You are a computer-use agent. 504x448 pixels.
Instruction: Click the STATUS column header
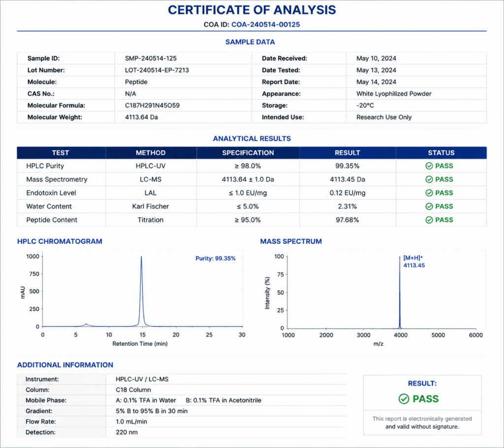pyautogui.click(x=441, y=153)
